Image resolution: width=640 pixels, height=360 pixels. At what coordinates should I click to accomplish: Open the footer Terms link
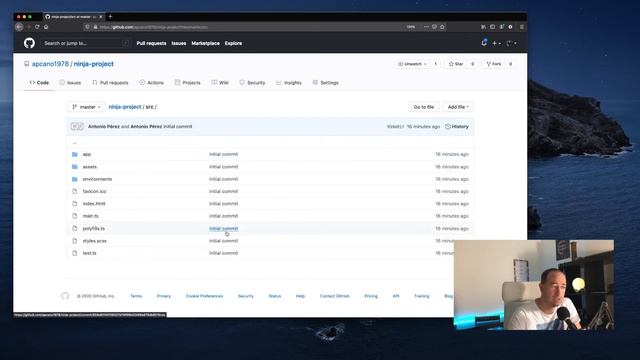coord(136,296)
